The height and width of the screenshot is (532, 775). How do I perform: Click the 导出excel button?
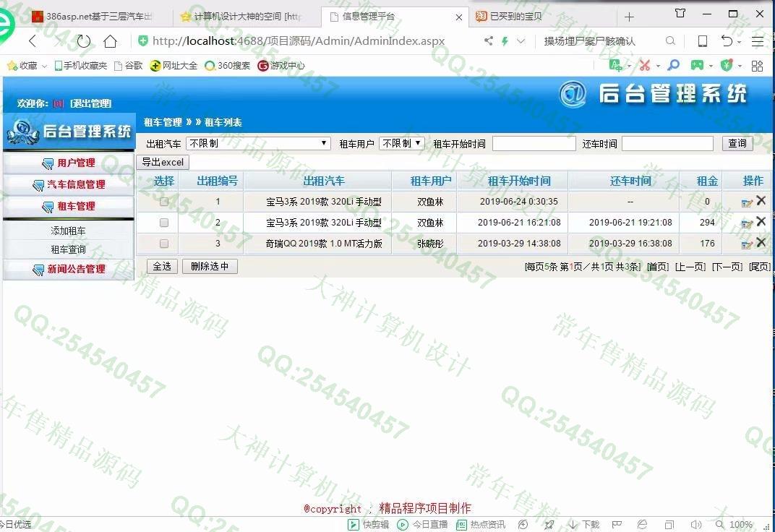coord(163,162)
